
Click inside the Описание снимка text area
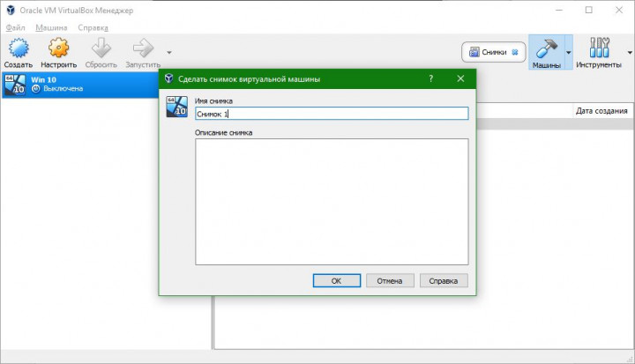tap(332, 202)
